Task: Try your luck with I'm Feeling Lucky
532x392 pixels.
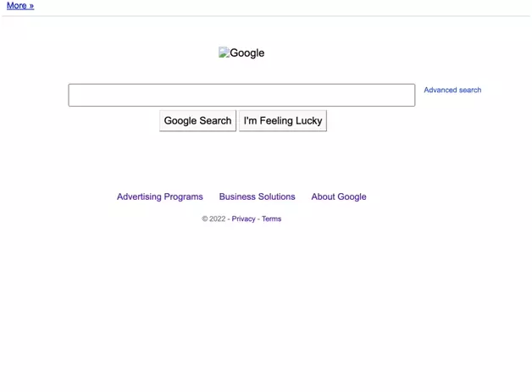Action: tap(282, 121)
